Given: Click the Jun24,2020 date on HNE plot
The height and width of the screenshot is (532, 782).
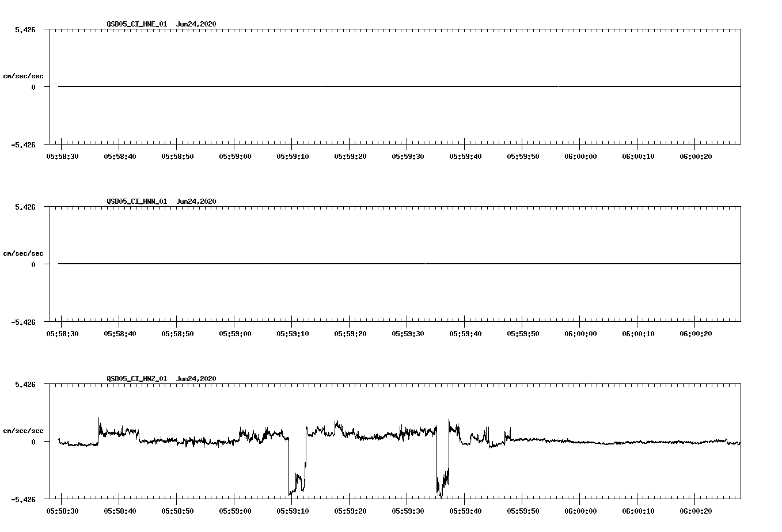Looking at the screenshot, I should click(196, 24).
